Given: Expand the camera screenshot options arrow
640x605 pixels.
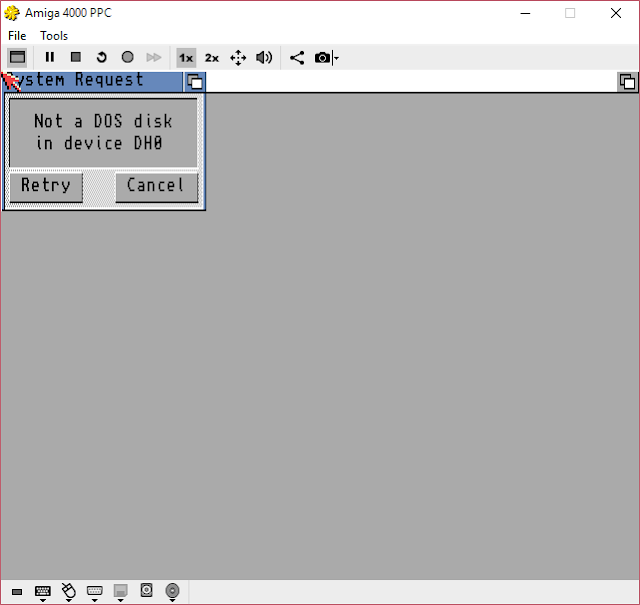Looking at the screenshot, I should click(336, 58).
